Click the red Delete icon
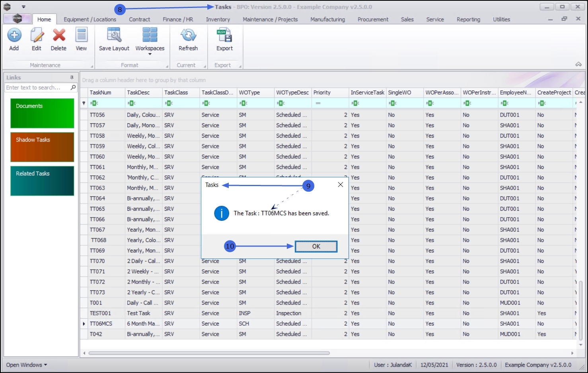Screen dimensions: 588x373 [59, 36]
